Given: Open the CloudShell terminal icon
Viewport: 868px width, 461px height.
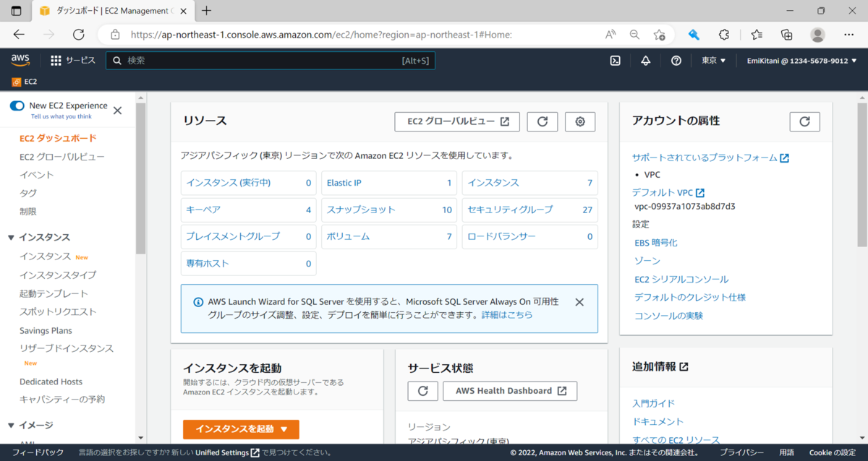Looking at the screenshot, I should point(615,61).
